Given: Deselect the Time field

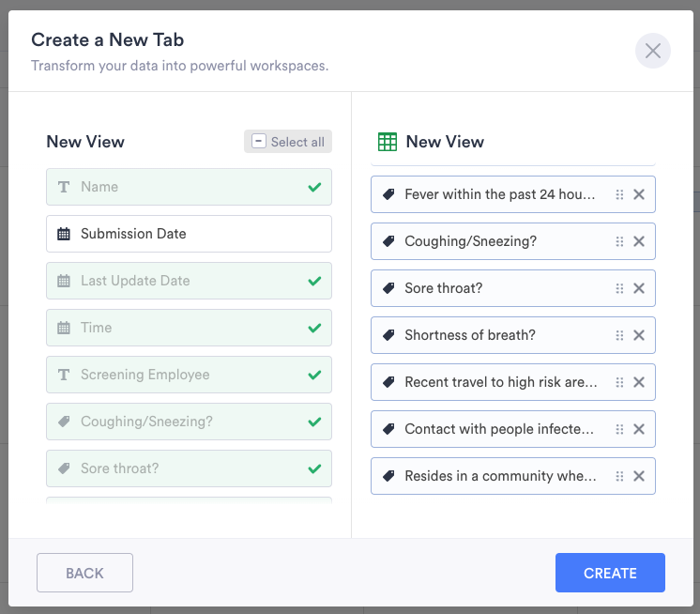Looking at the screenshot, I should pos(189,328).
